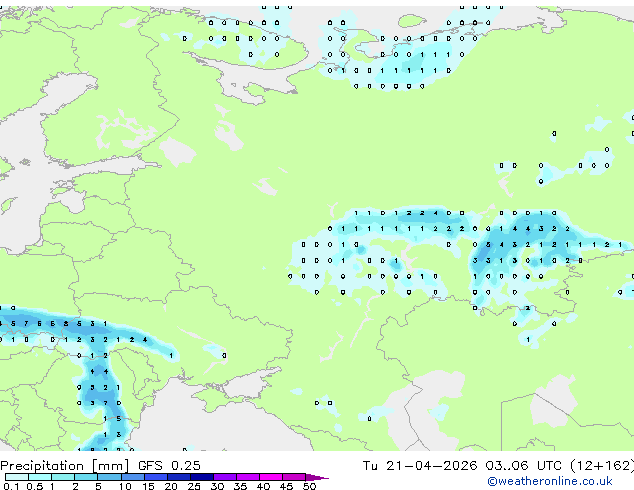This screenshot has width=634, height=490.
Task: Click the '50' legend value label
Action: click(309, 486)
